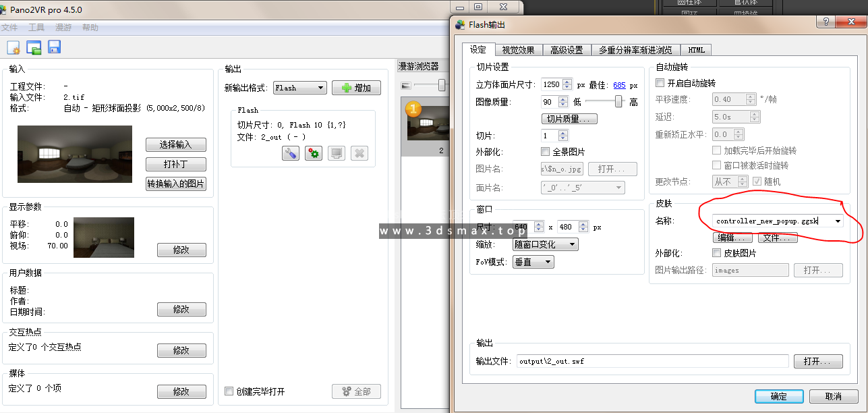This screenshot has height=413, width=868.
Task: Enable 开启自动旋转 checkbox
Action: tap(660, 83)
